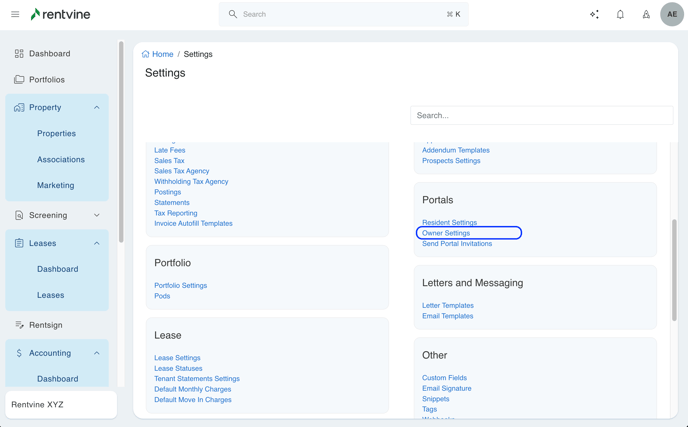Viewport: 688px width, 427px height.
Task: Select Marketing under Property
Action: point(56,185)
